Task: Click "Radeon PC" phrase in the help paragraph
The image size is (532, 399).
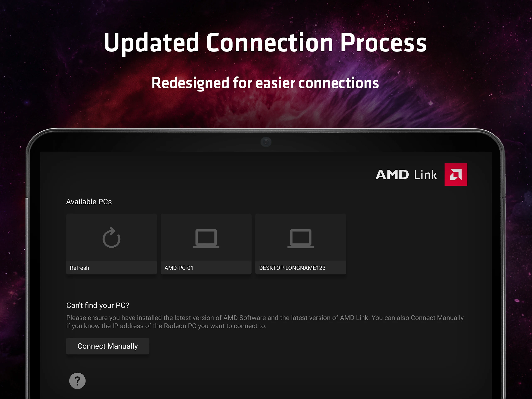Action: point(180,326)
